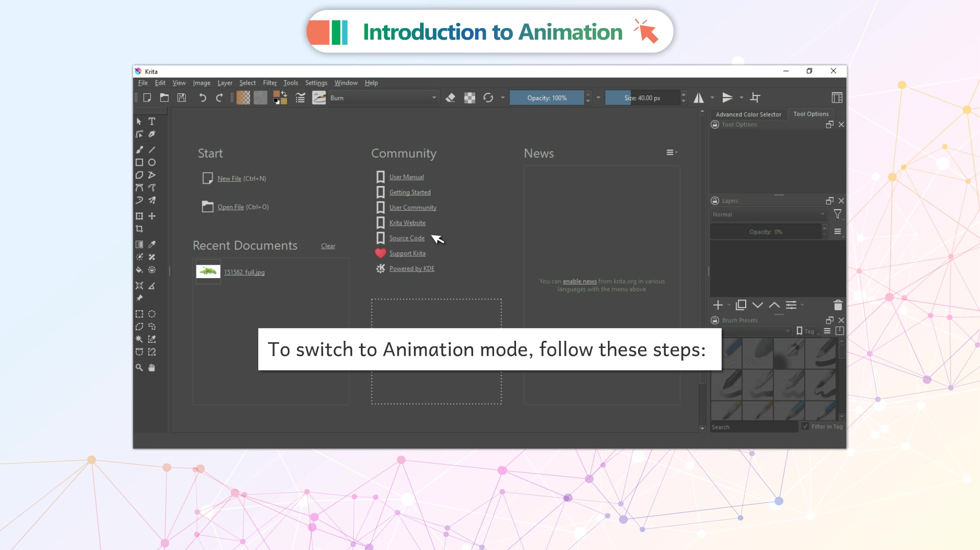
Task: Select the Gradient tool
Action: pyautogui.click(x=139, y=244)
